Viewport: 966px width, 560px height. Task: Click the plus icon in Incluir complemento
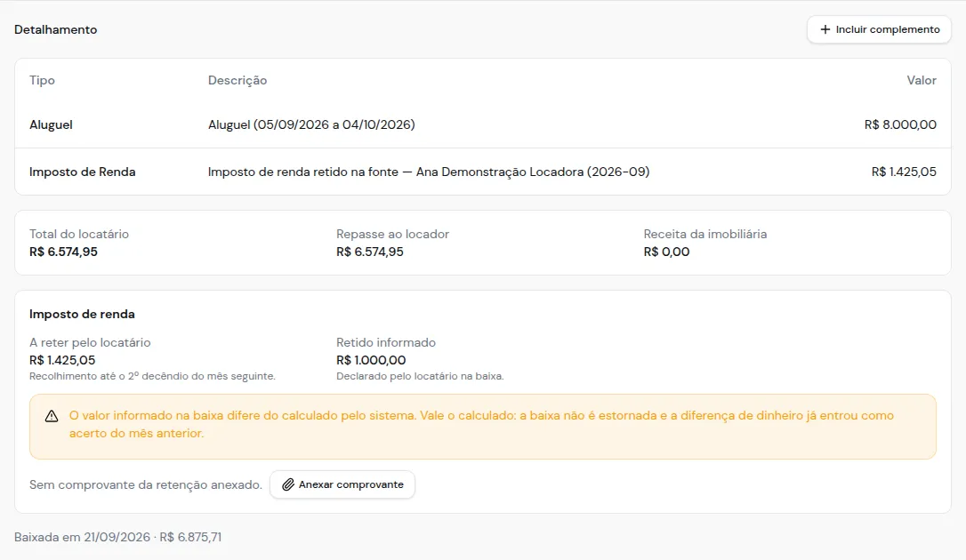[x=825, y=29]
